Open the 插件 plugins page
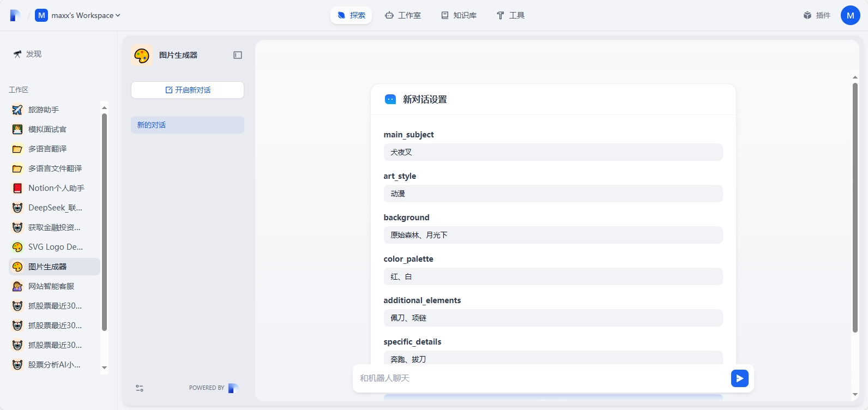This screenshot has height=410, width=868. [x=817, y=15]
